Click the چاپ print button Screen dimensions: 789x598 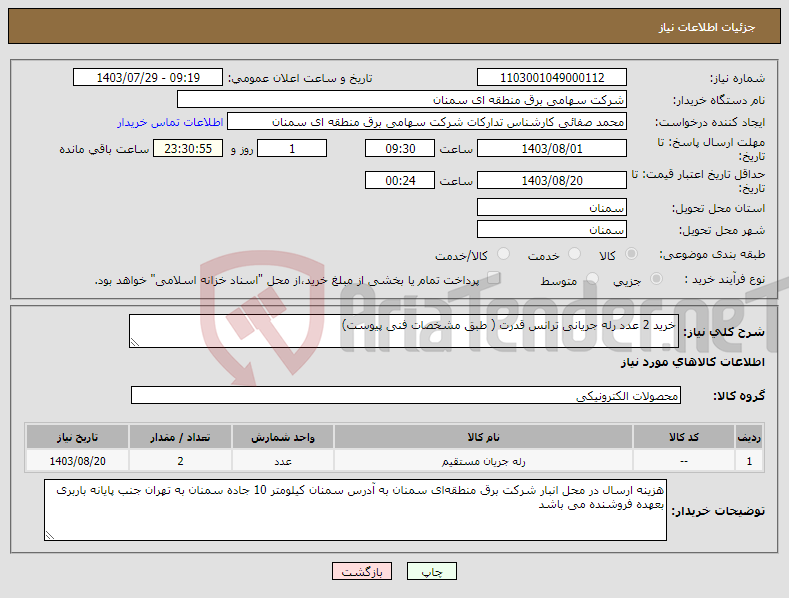coord(432,571)
